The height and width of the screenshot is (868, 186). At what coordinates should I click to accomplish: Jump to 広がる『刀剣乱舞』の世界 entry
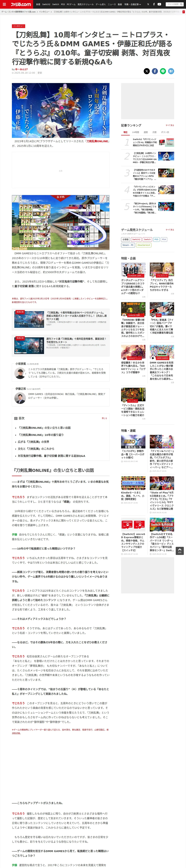click(x=33, y=442)
